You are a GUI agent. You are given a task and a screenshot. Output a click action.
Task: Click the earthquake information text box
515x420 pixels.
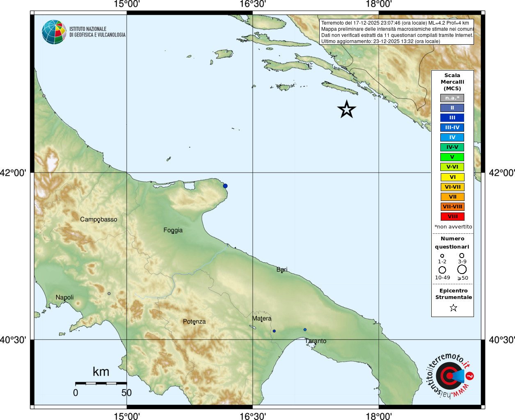coord(396,32)
